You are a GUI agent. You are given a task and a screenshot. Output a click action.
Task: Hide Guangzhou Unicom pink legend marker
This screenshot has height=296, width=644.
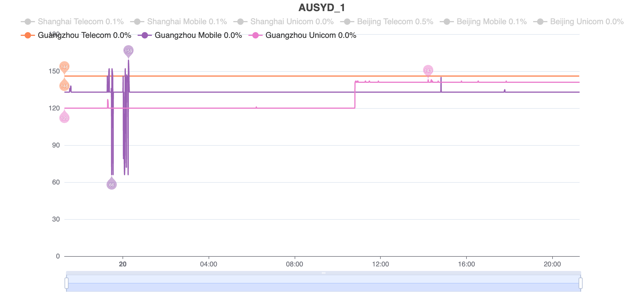(x=256, y=35)
